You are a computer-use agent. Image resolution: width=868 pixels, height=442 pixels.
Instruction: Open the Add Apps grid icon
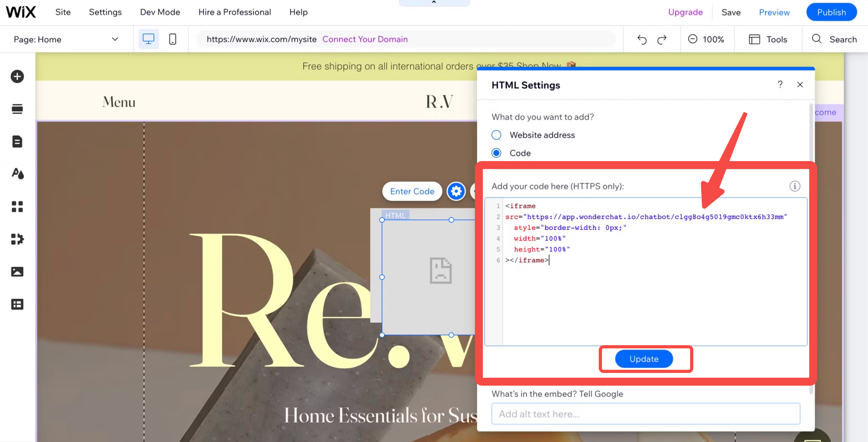tap(17, 206)
